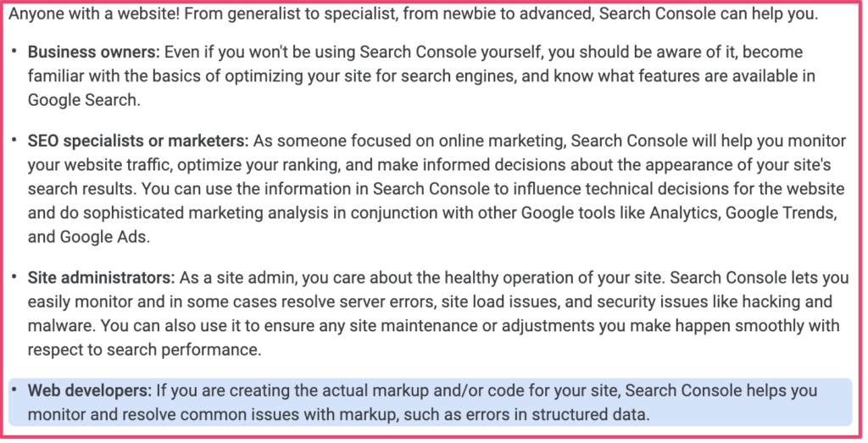
Task: Click the word 'Analytics,' in the SEO paragraph
Action: click(x=685, y=213)
